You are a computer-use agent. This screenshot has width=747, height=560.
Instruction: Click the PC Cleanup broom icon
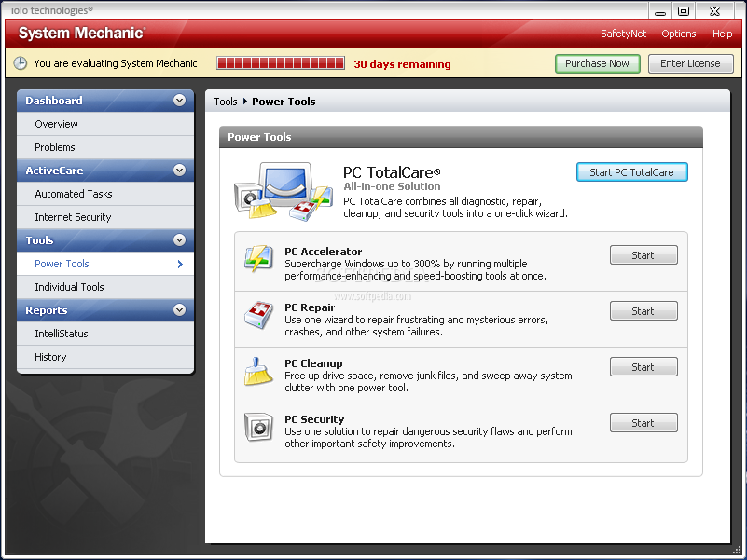pyautogui.click(x=258, y=371)
